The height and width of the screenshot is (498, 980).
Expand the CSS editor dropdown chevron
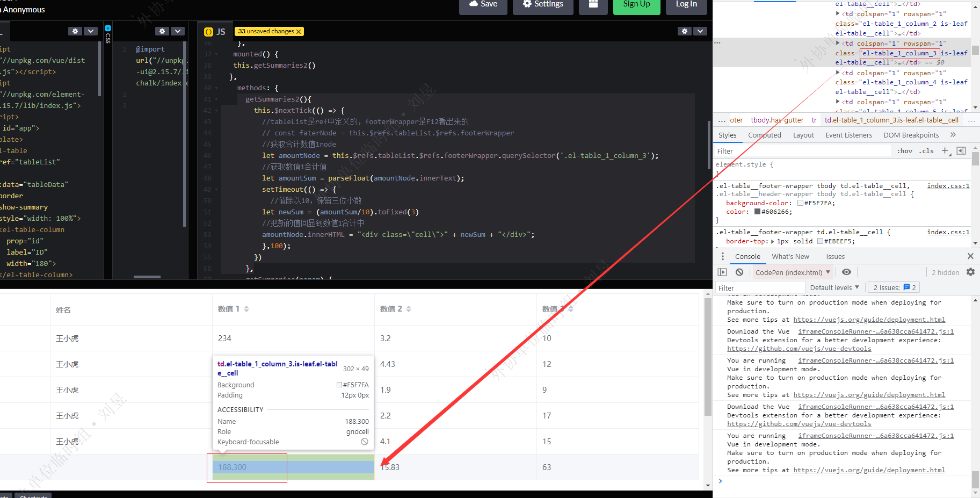(x=178, y=31)
